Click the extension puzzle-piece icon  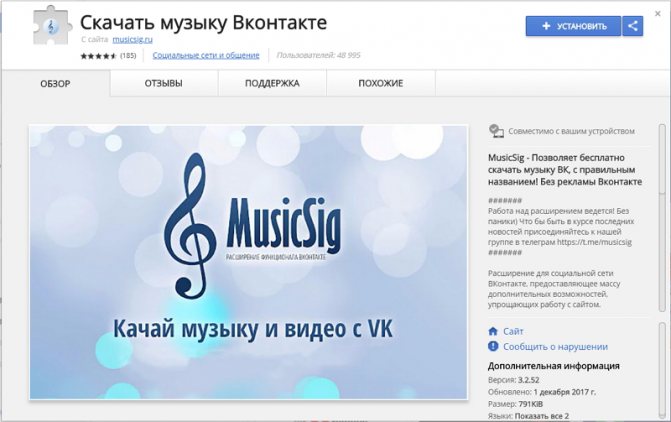point(53,25)
